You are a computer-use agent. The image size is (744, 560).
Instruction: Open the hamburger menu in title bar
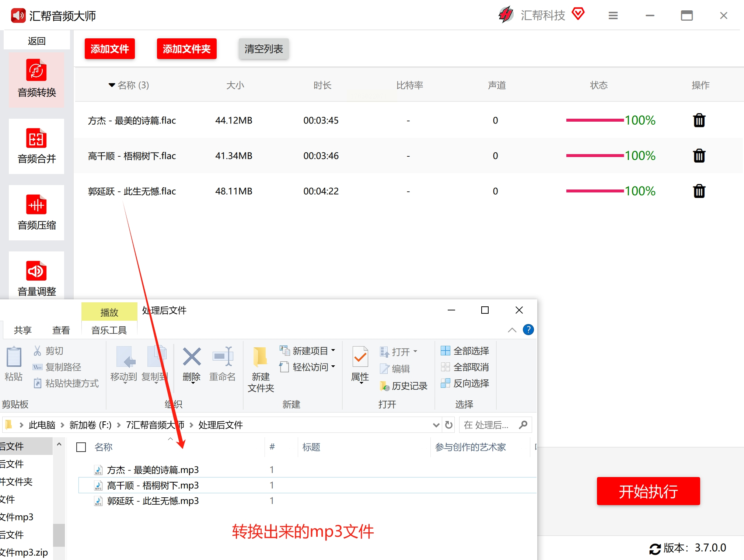click(613, 16)
